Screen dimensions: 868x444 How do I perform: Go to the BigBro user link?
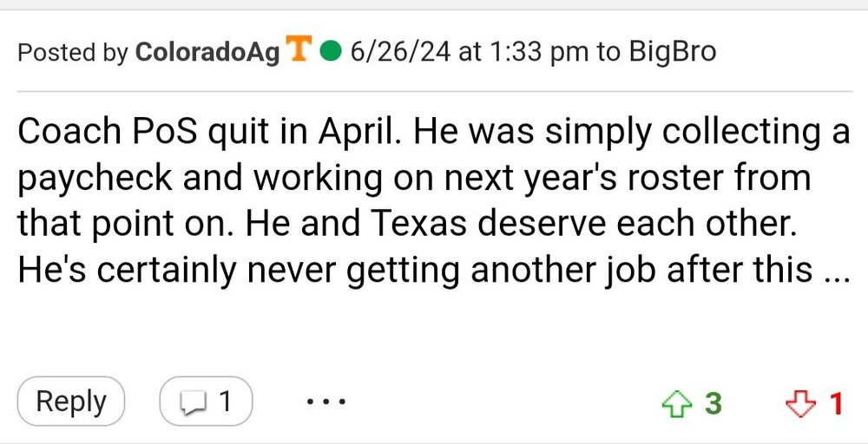(674, 53)
